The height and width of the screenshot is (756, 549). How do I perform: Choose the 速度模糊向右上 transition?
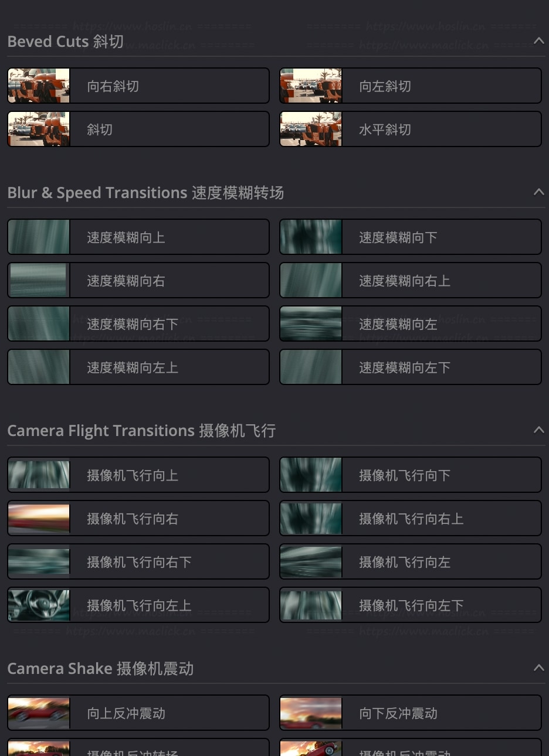pyautogui.click(x=411, y=280)
